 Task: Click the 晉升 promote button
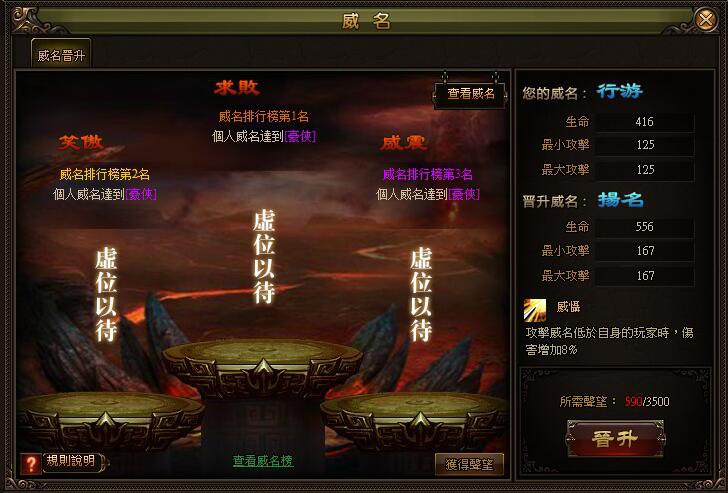point(615,439)
